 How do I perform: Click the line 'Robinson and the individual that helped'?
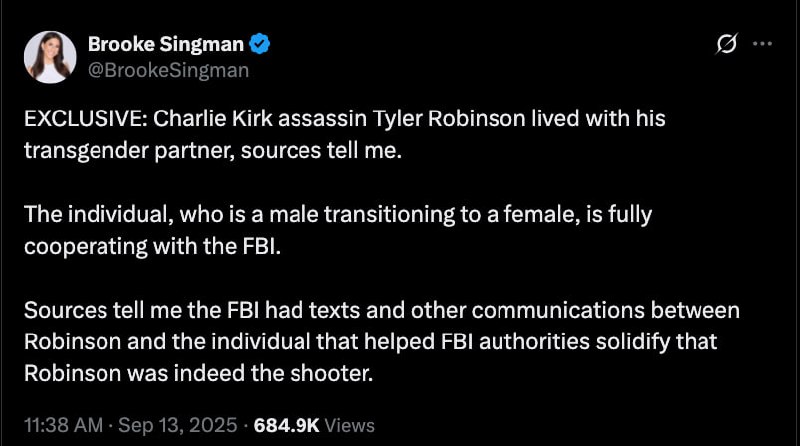click(370, 342)
